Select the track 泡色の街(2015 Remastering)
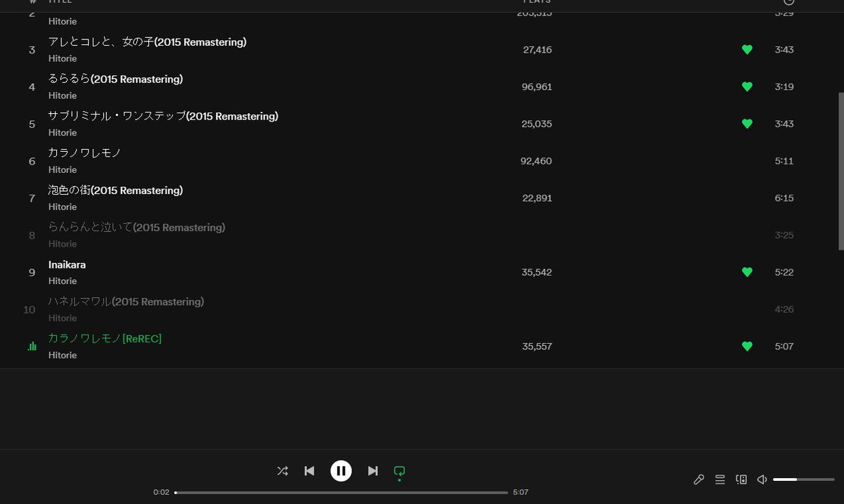The width and height of the screenshot is (844, 504). (115, 190)
